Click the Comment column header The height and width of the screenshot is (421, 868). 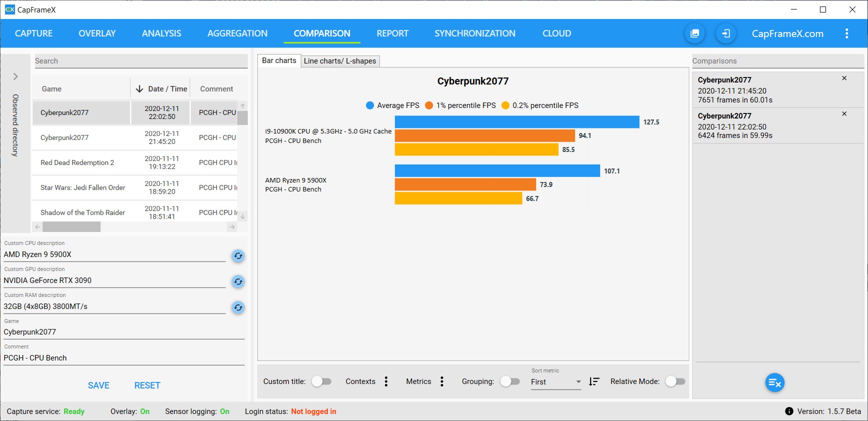tap(217, 89)
